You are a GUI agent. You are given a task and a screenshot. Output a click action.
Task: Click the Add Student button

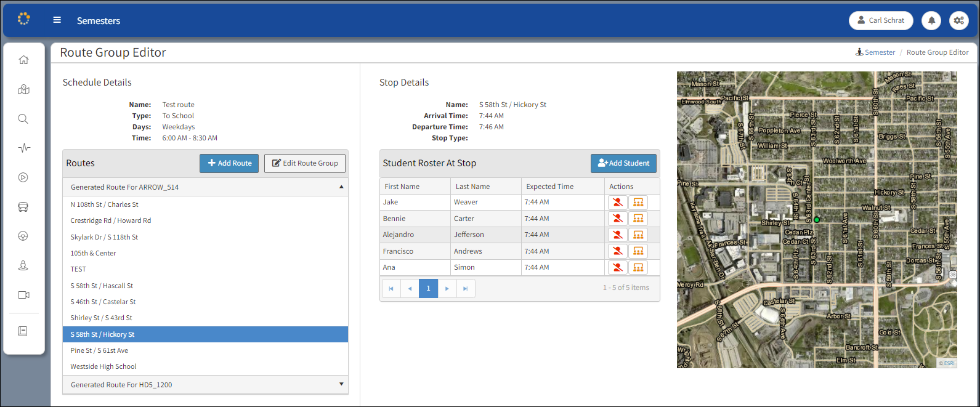623,163
